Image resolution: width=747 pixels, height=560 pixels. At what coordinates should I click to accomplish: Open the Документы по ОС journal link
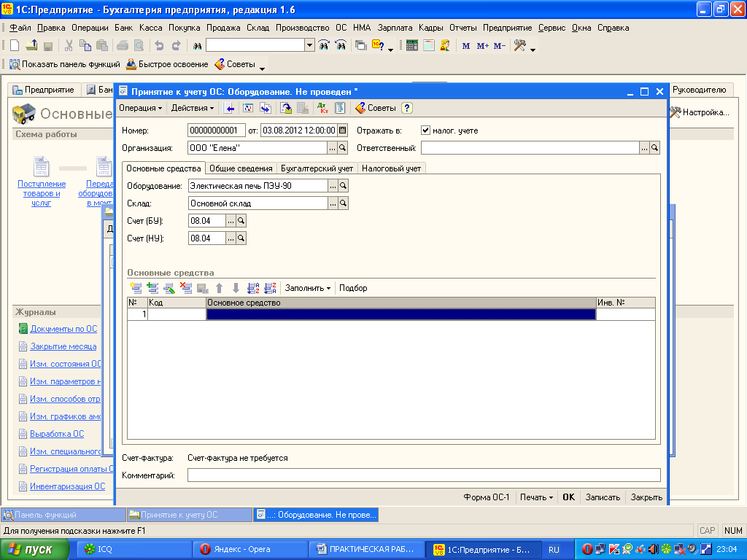63,329
